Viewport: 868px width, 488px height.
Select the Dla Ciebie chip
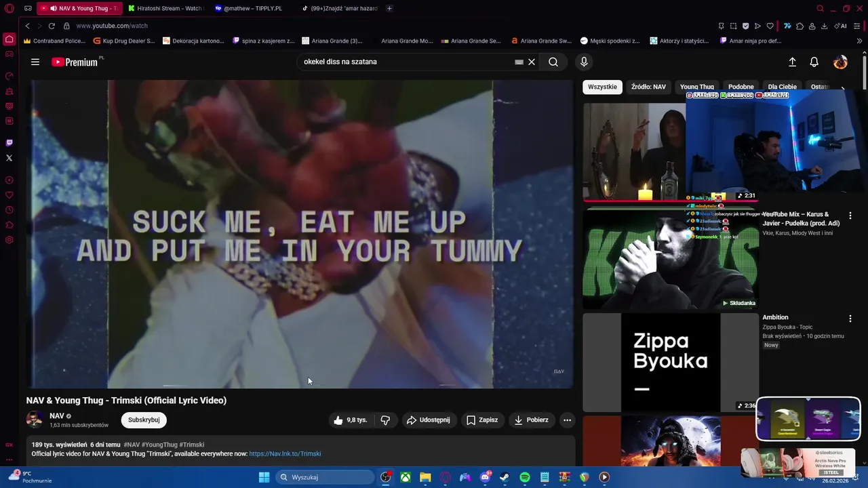783,87
